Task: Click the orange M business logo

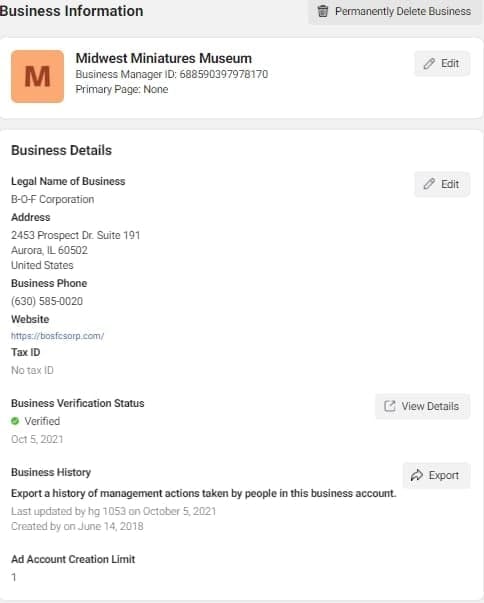Action: click(x=37, y=76)
